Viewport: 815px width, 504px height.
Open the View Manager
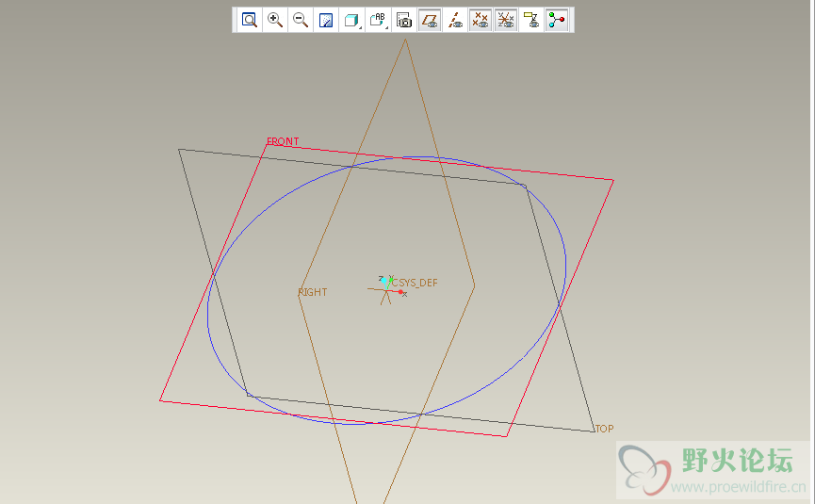[x=404, y=21]
